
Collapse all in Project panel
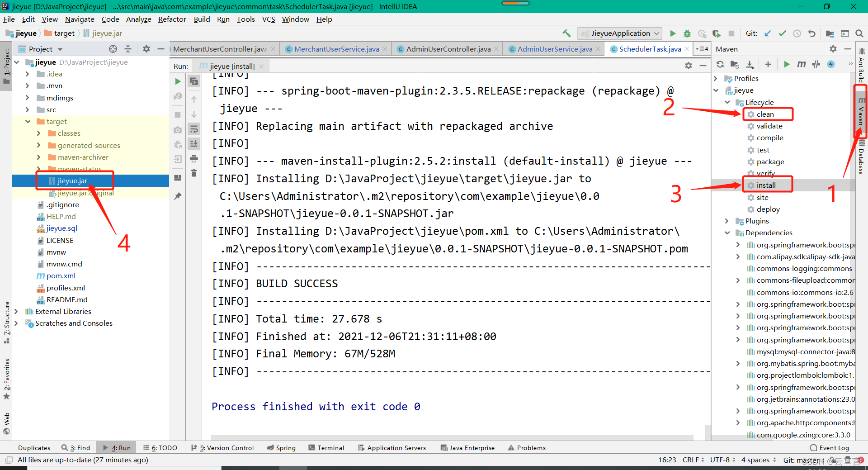[128, 49]
